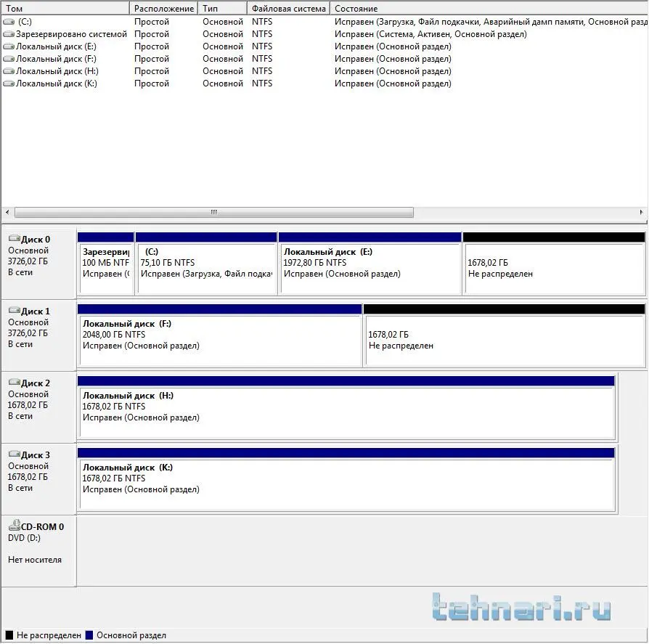This screenshot has width=649, height=644.
Task: Select the Диск 0 label panel
Action: pyautogui.click(x=39, y=264)
